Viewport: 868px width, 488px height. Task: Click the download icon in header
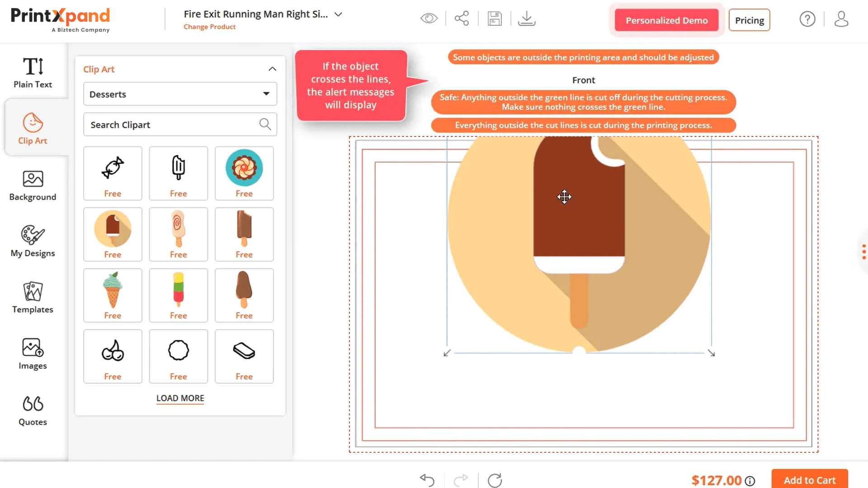(x=527, y=19)
